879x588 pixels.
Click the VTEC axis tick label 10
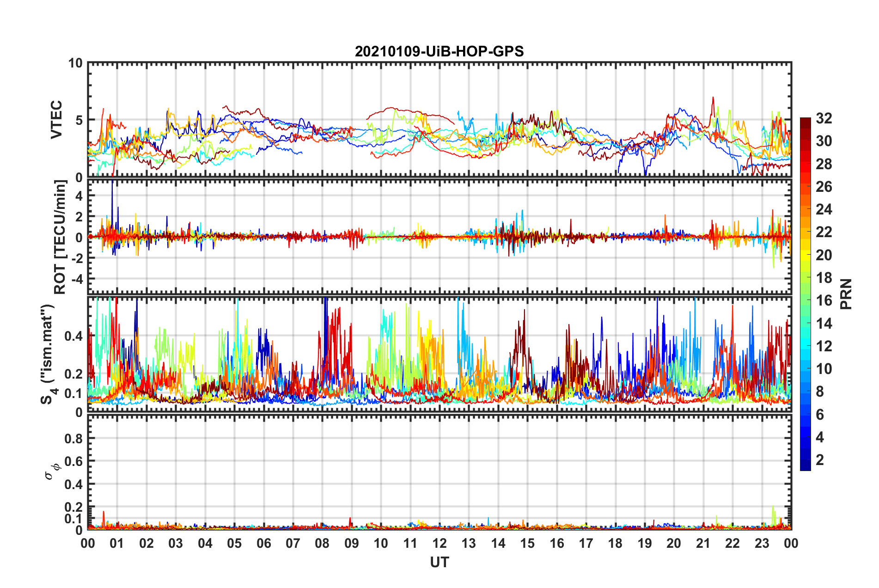[75, 63]
